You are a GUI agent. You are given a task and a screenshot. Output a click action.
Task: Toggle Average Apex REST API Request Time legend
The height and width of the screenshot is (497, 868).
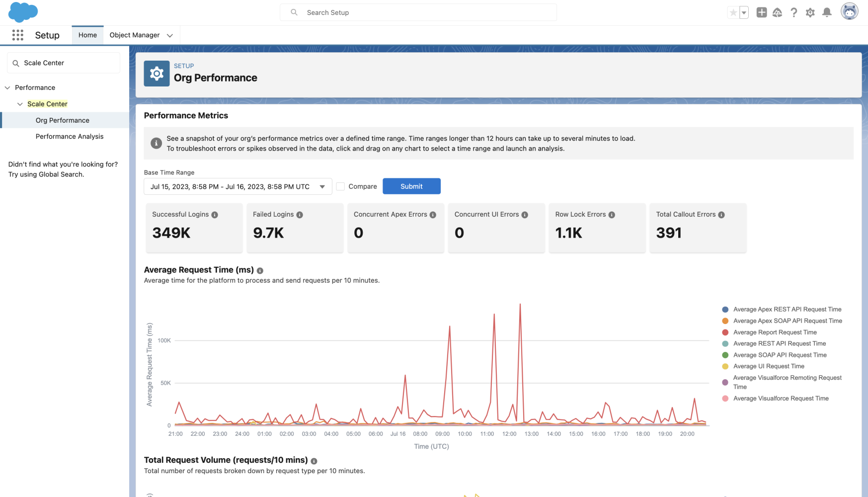point(782,309)
